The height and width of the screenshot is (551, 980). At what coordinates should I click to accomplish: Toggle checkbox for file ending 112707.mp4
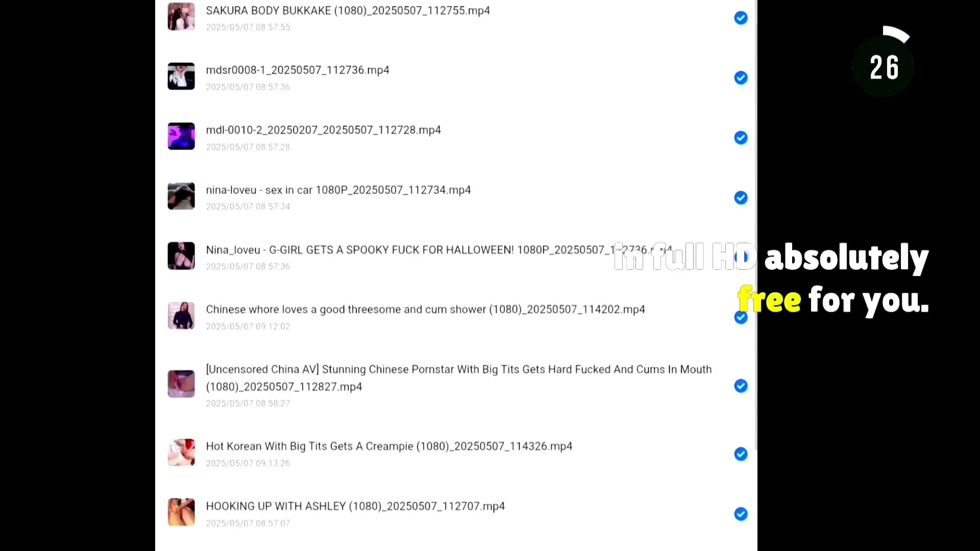point(741,514)
